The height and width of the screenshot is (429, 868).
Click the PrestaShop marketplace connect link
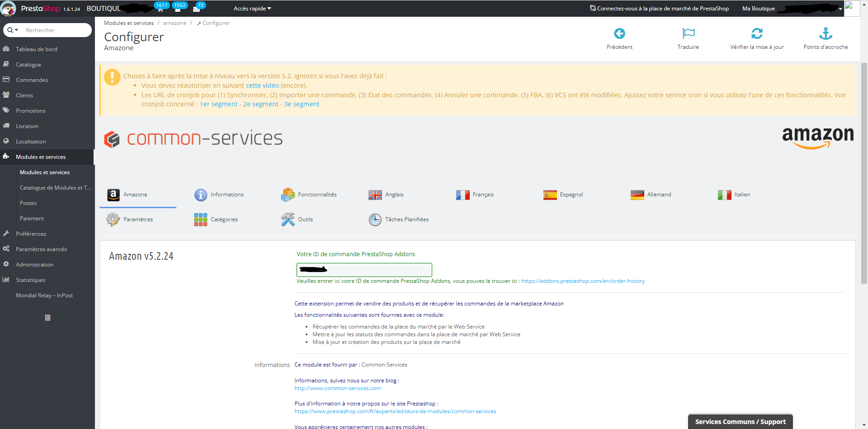(659, 9)
